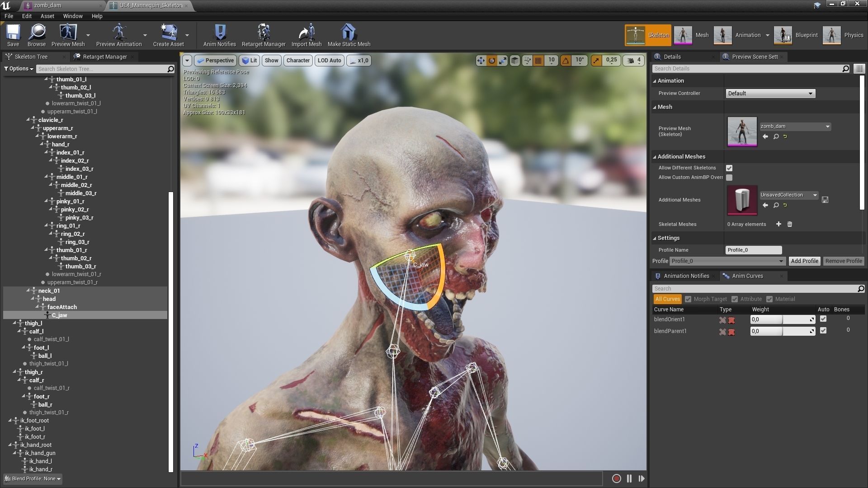Click the record animation button
This screenshot has width=868, height=488.
pos(616,479)
